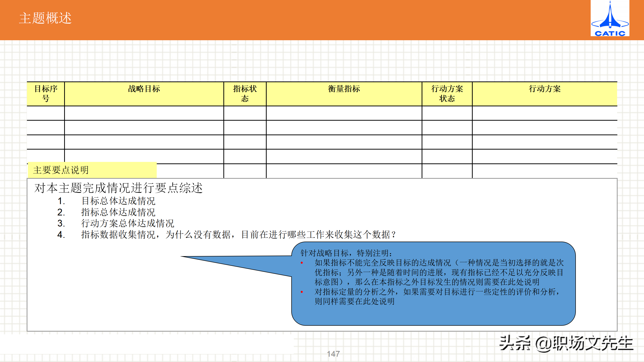Screen dimensions: 644x362
Task: Click the 主题概述 slide title
Action: click(x=46, y=18)
